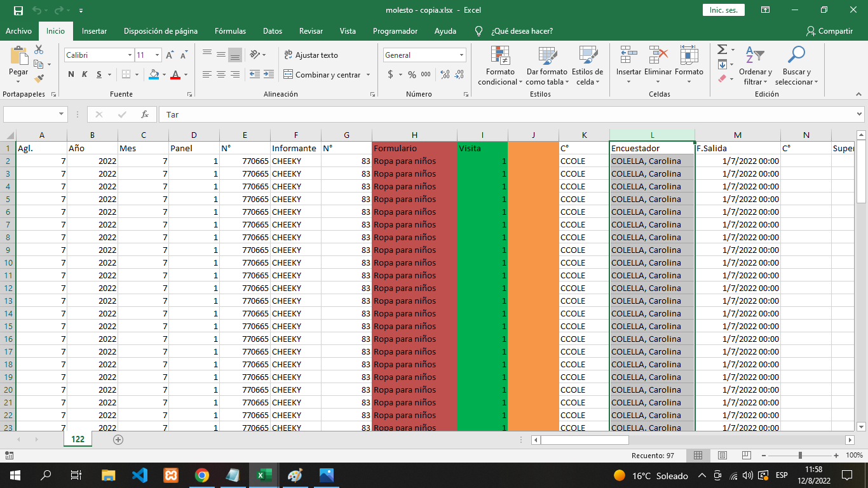Click the zoom slider handle
Image resolution: width=868 pixels, height=488 pixels.
pyautogui.click(x=800, y=456)
